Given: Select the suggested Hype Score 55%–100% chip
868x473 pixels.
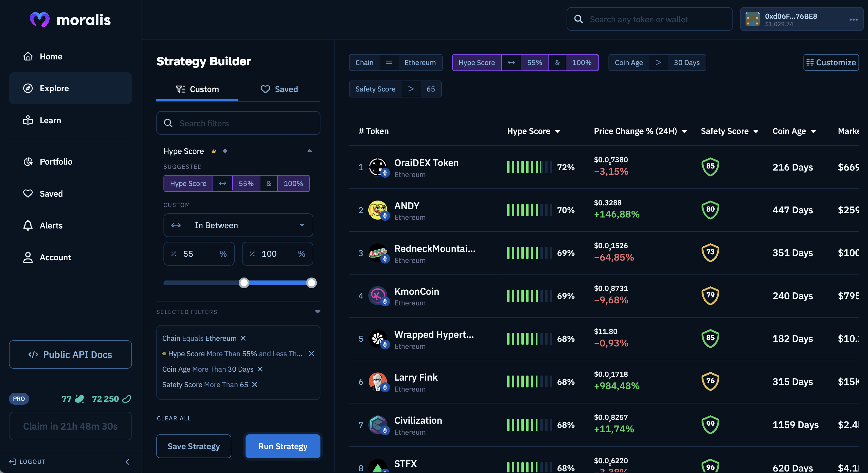Looking at the screenshot, I should [237, 184].
